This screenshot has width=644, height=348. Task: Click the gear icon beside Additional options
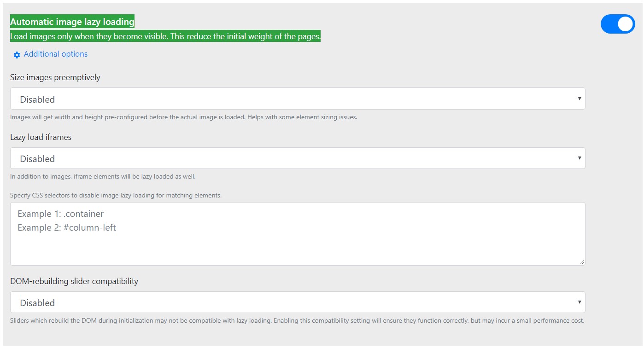click(x=17, y=55)
